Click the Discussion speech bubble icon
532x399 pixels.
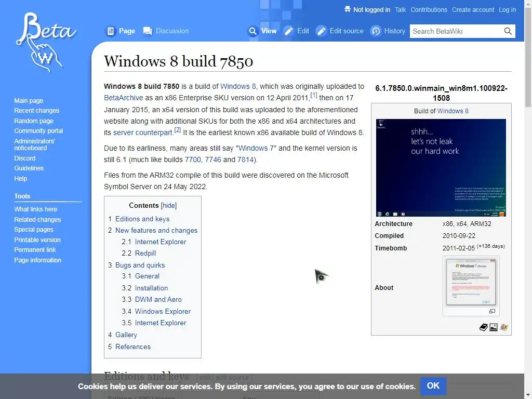click(x=147, y=31)
